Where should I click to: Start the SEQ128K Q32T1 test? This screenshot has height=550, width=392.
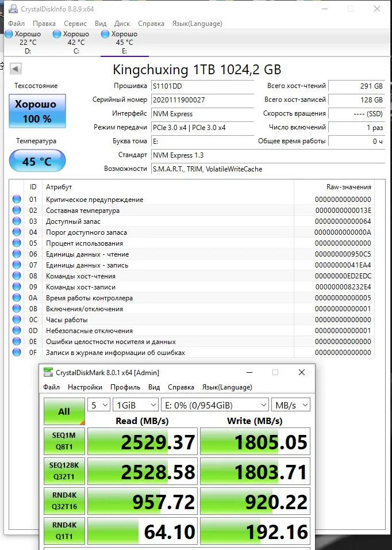(x=64, y=471)
